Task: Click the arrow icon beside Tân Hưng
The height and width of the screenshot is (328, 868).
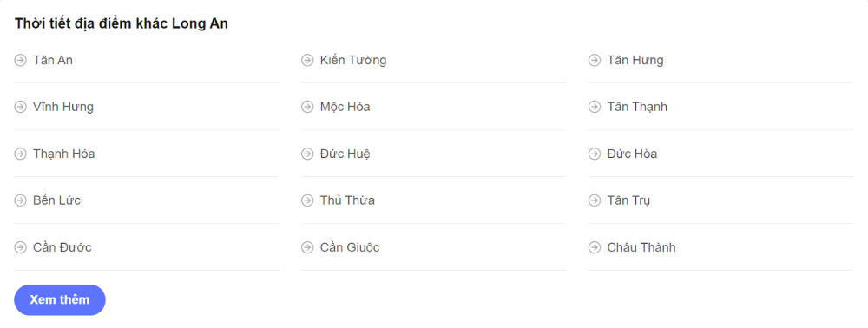Action: pyautogui.click(x=594, y=60)
